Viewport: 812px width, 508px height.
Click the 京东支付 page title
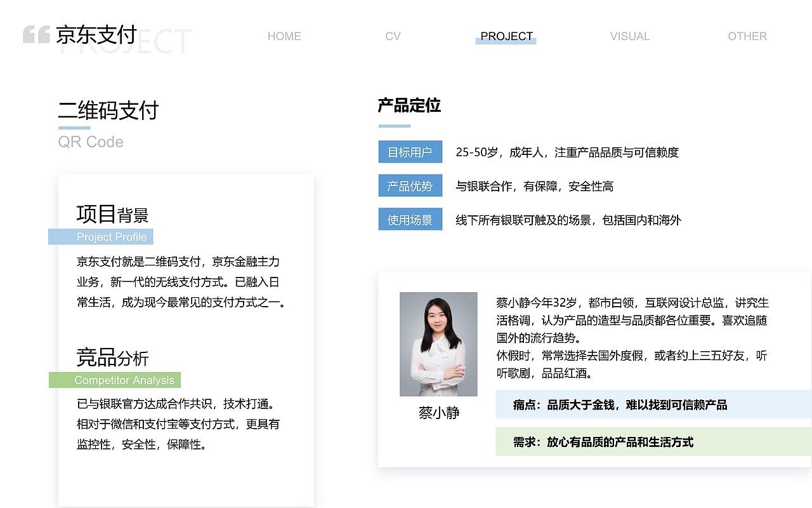point(96,34)
